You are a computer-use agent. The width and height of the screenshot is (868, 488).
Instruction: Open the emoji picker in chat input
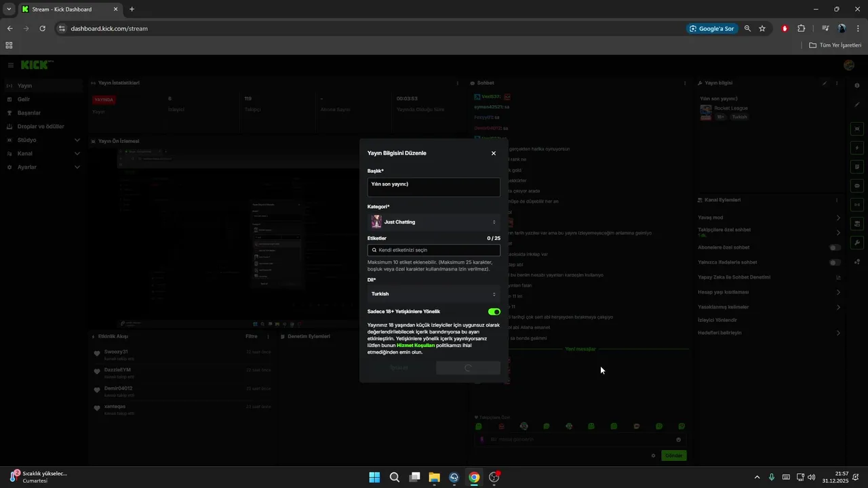point(679,439)
